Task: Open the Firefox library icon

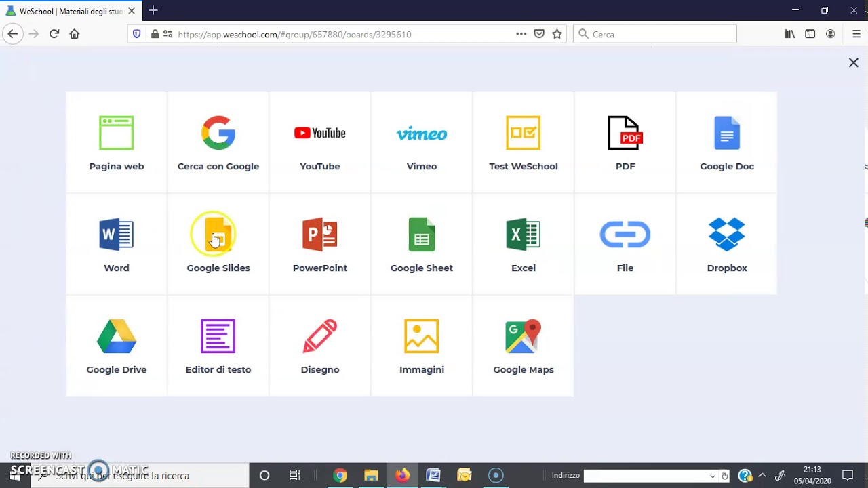Action: pos(790,34)
